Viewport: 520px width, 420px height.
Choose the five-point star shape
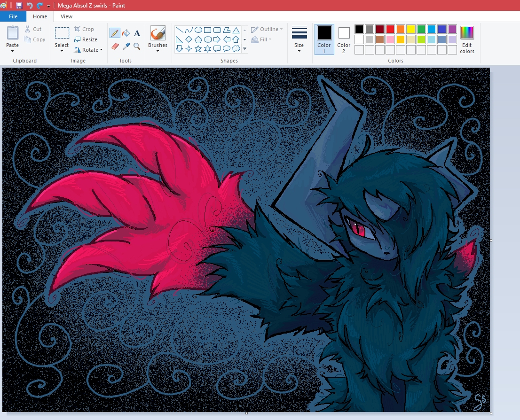coord(198,48)
